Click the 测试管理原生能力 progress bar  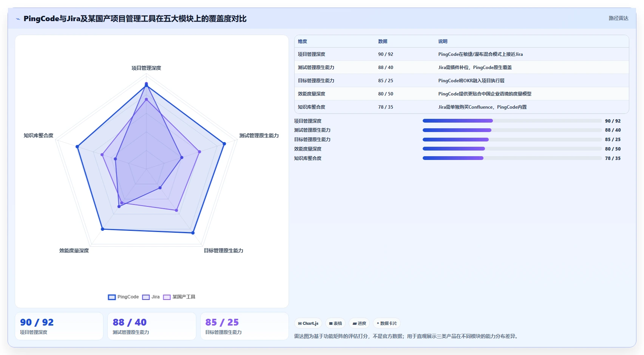(x=512, y=130)
